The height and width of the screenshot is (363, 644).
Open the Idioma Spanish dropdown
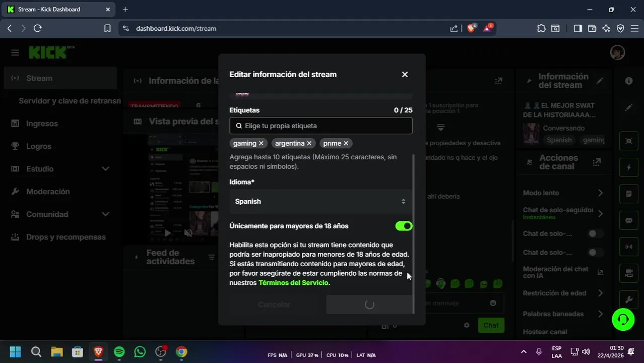click(x=320, y=202)
